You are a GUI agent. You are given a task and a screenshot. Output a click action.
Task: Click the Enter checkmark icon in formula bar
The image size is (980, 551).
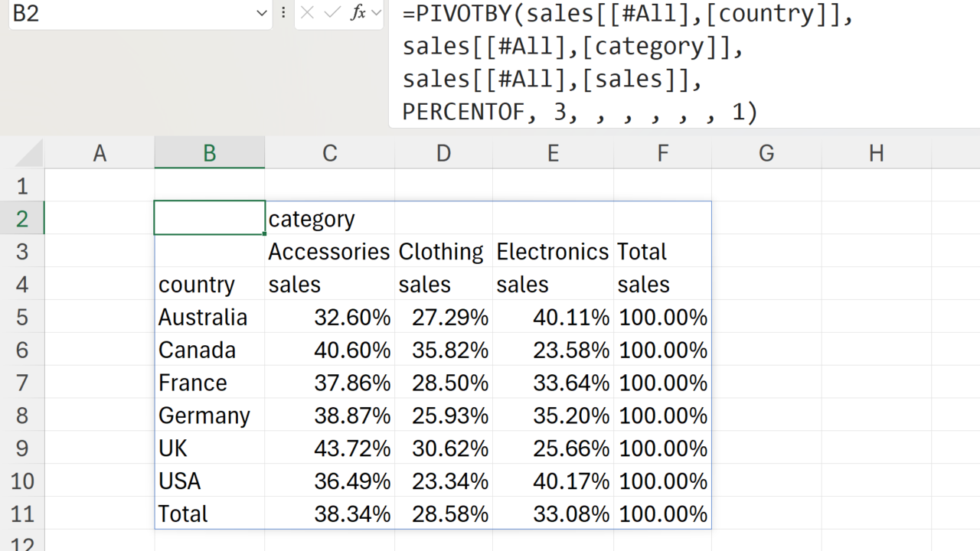(x=332, y=13)
